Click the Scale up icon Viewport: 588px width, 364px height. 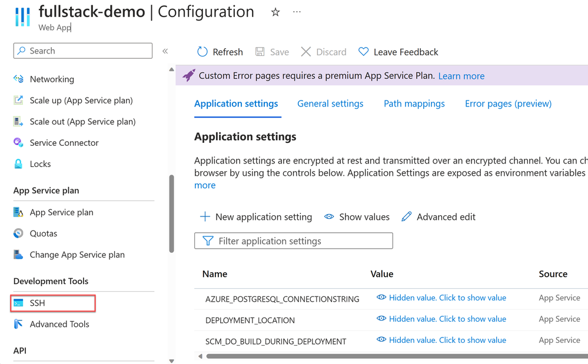coord(18,101)
